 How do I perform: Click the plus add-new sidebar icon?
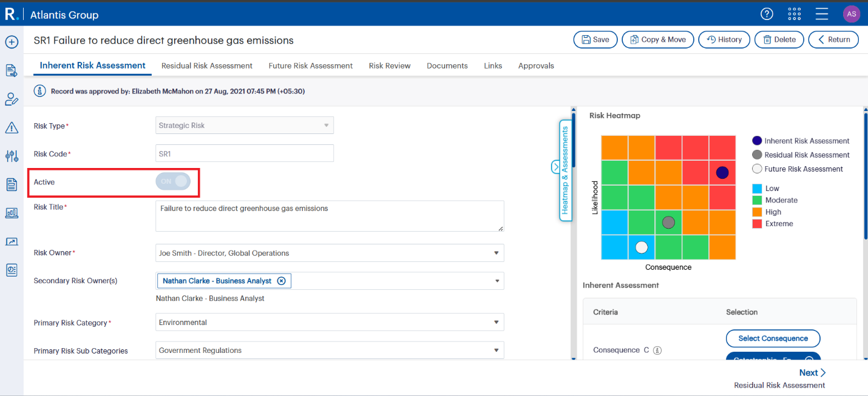click(12, 42)
